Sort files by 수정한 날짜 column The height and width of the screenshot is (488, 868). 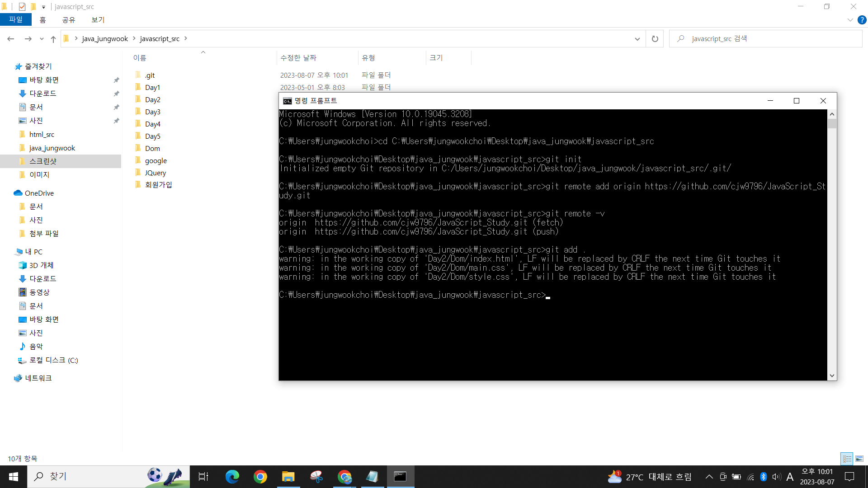pos(298,58)
